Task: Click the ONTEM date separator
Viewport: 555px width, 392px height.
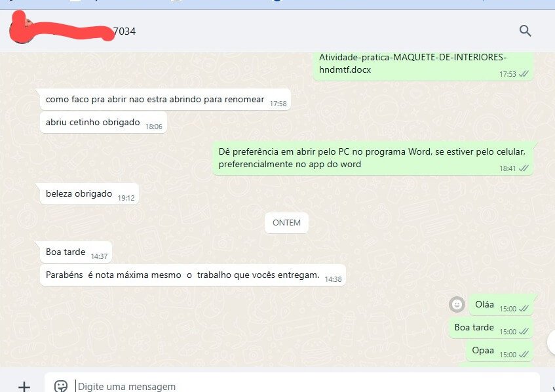Action: (x=286, y=223)
